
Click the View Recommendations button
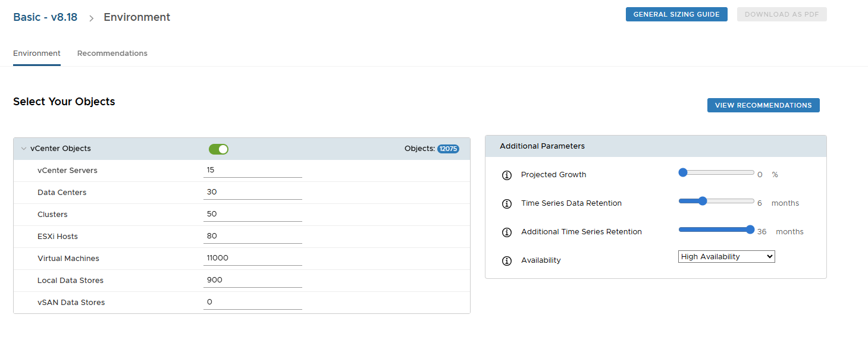coord(763,105)
